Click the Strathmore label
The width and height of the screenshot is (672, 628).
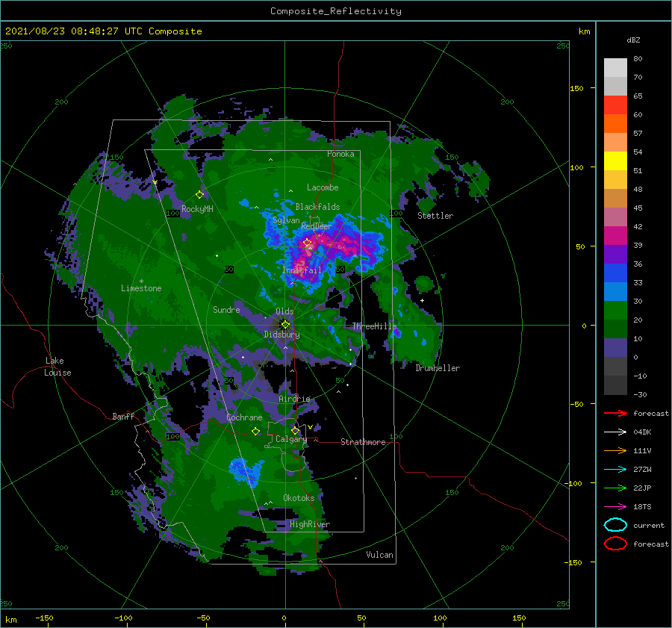[x=363, y=442]
